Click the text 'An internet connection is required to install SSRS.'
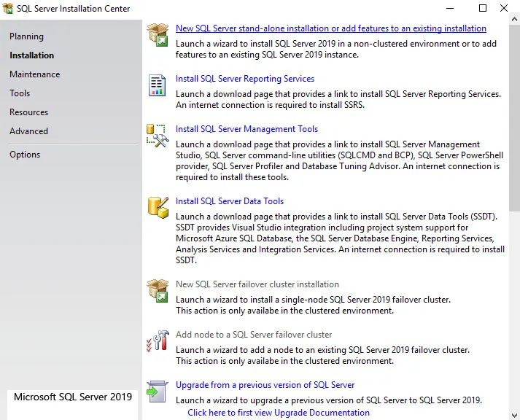Image resolution: width=520 pixels, height=420 pixels. tap(270, 105)
